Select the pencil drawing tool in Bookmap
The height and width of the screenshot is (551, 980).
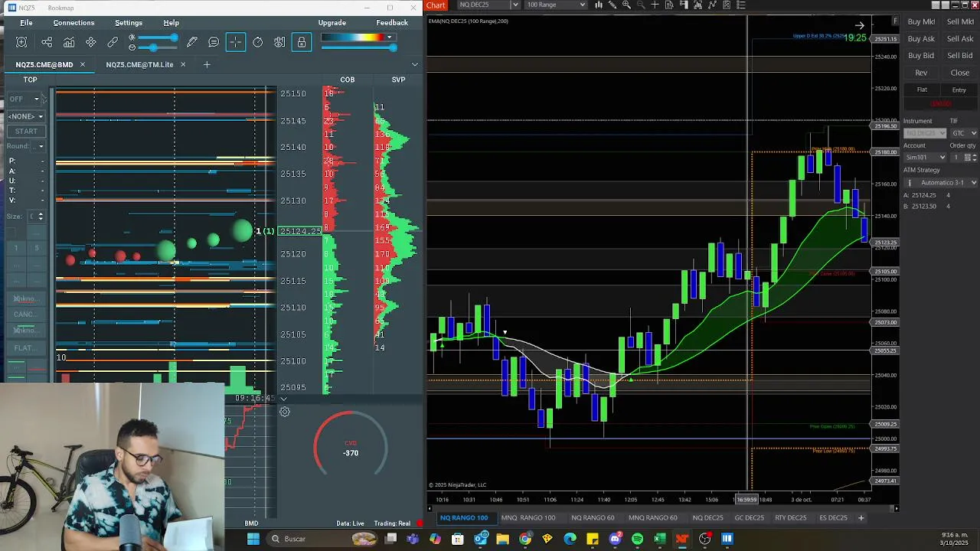click(192, 42)
